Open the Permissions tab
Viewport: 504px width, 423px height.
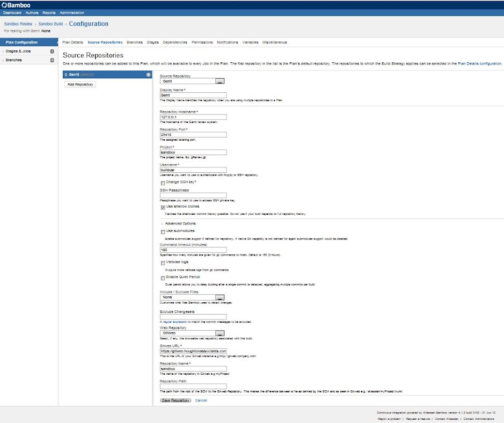point(202,42)
